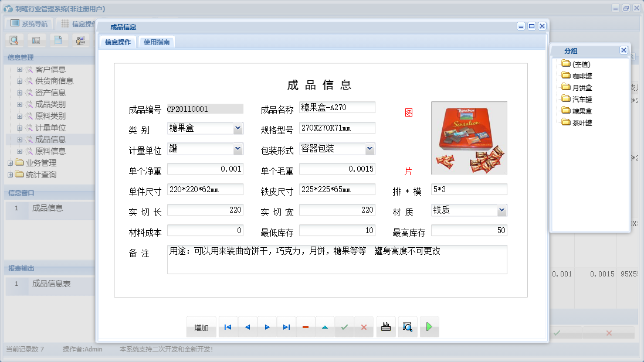Open the 类别 category dropdown
Screen dimensions: 644x362
click(x=238, y=128)
